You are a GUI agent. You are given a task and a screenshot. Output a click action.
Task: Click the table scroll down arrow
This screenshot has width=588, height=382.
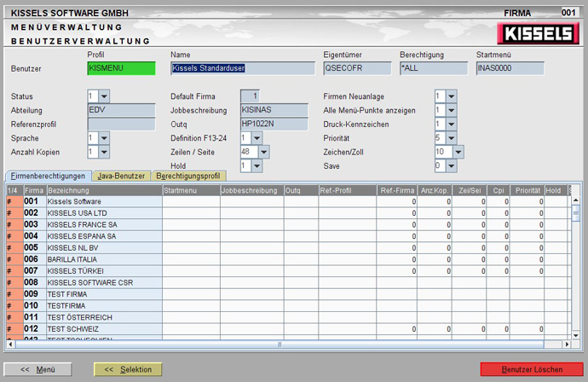[575, 335]
